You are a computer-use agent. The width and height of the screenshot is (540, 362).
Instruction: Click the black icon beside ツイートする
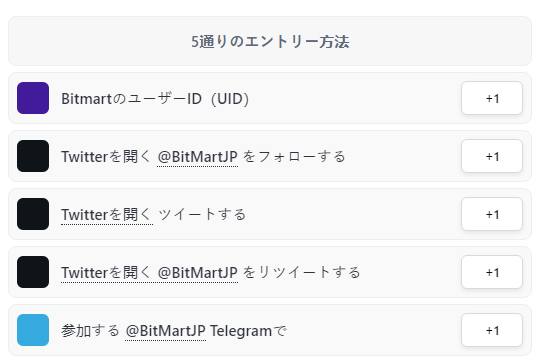tap(33, 214)
